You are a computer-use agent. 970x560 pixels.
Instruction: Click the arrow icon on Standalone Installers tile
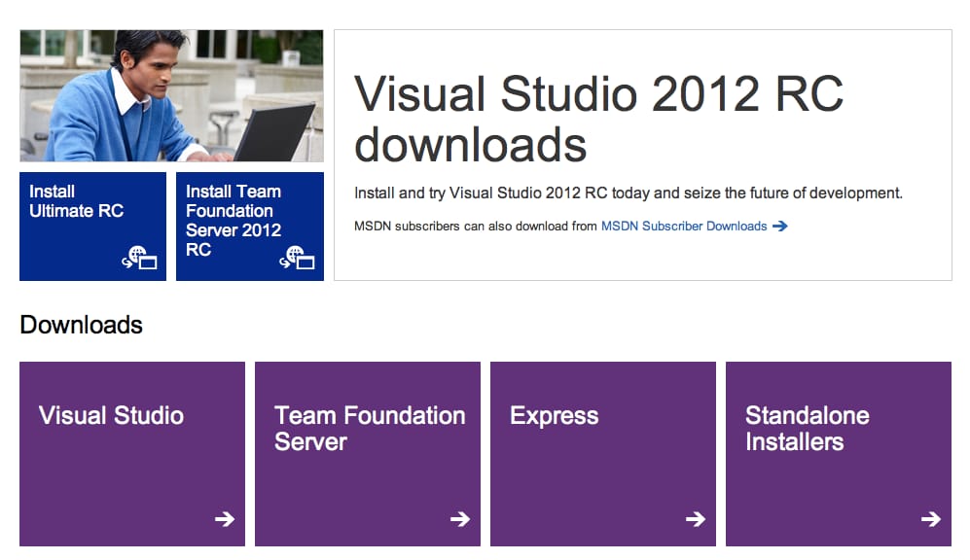click(931, 519)
